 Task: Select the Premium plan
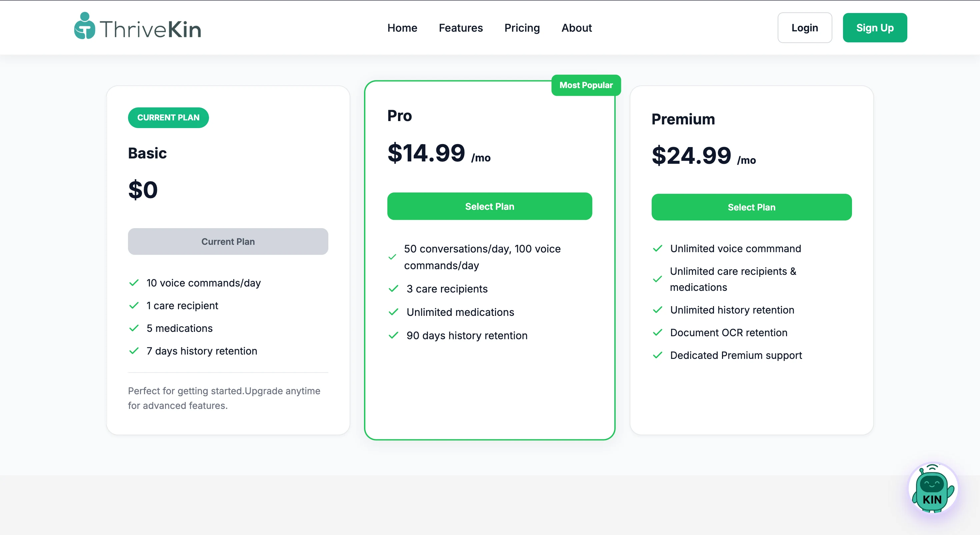click(x=751, y=207)
